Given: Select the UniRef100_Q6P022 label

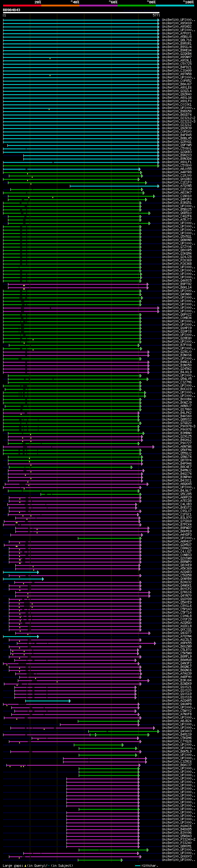Looking at the screenshot, I should (176, 314).
